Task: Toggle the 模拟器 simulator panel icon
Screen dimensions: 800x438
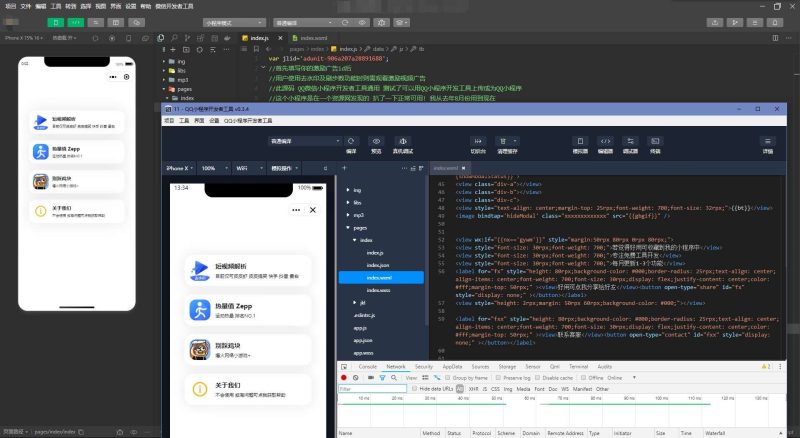Action: (x=579, y=141)
